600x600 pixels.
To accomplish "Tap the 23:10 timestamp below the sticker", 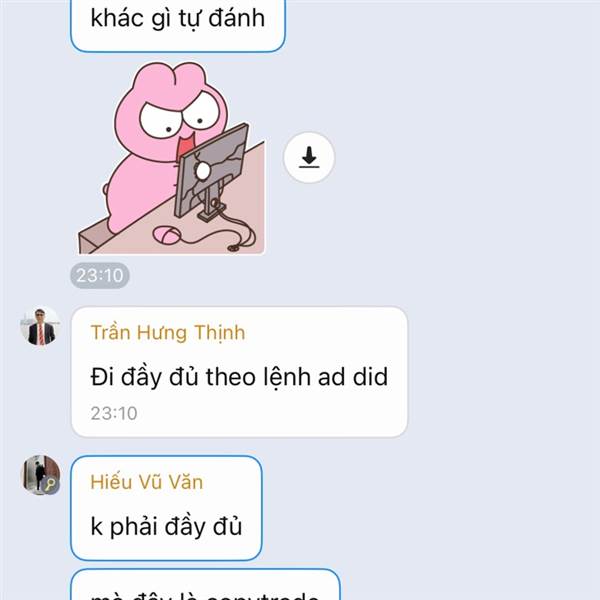I will [x=100, y=275].
